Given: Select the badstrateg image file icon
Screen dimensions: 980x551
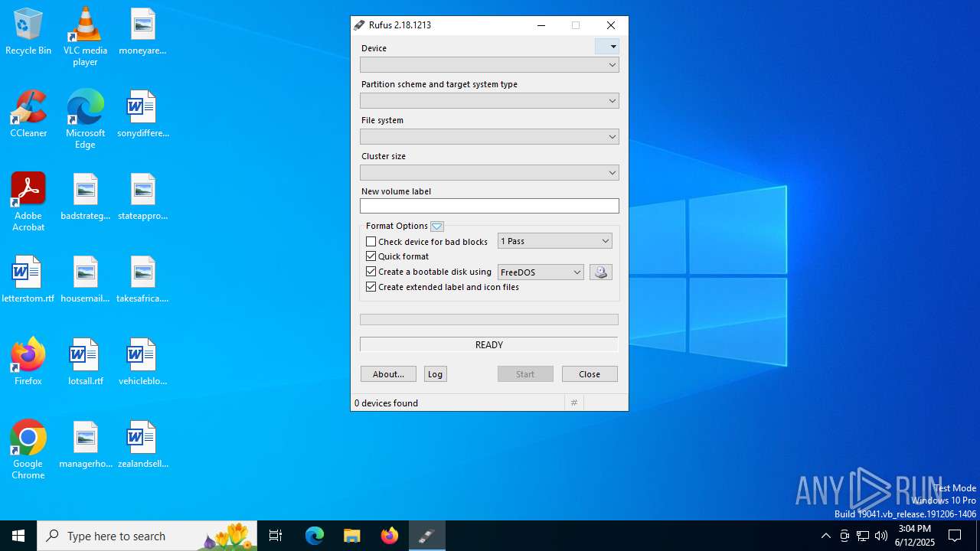Looking at the screenshot, I should point(85,197).
